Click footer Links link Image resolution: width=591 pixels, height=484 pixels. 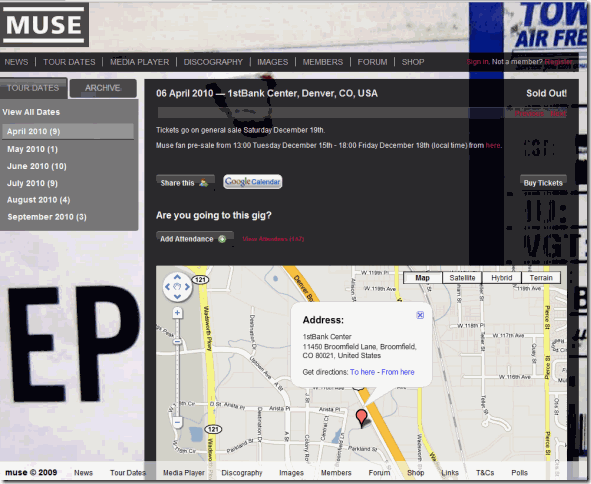tap(450, 473)
